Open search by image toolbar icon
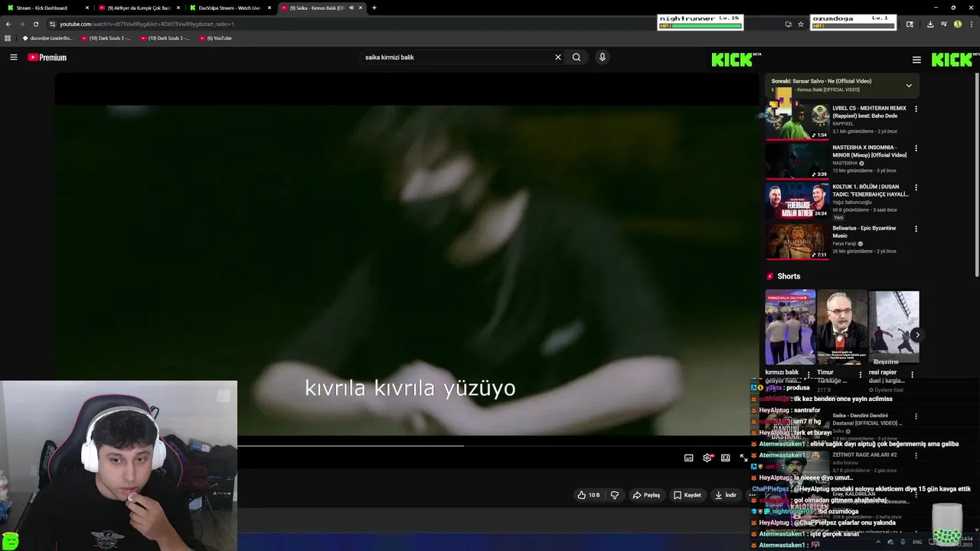980x551 pixels. pyautogui.click(x=910, y=24)
